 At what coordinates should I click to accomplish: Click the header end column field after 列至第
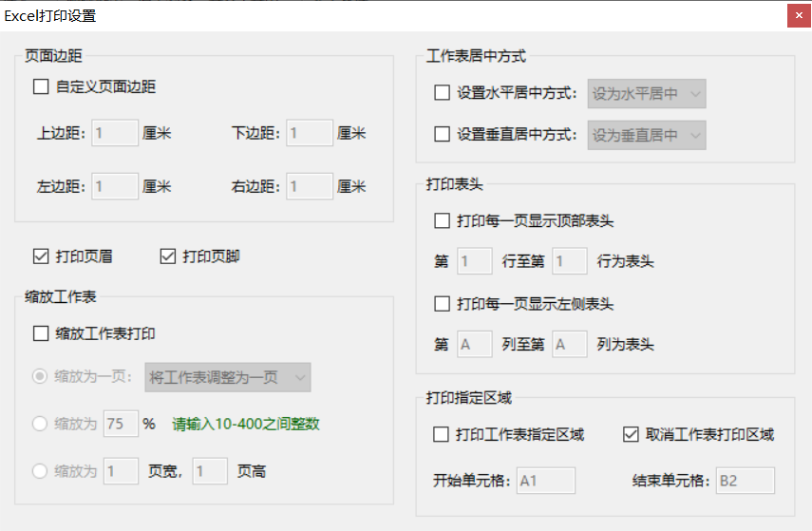coord(570,344)
